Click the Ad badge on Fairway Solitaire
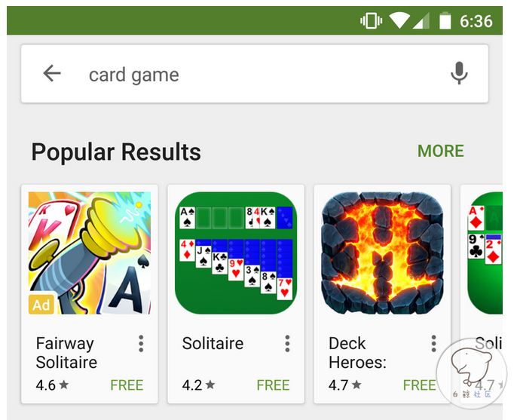 (41, 305)
